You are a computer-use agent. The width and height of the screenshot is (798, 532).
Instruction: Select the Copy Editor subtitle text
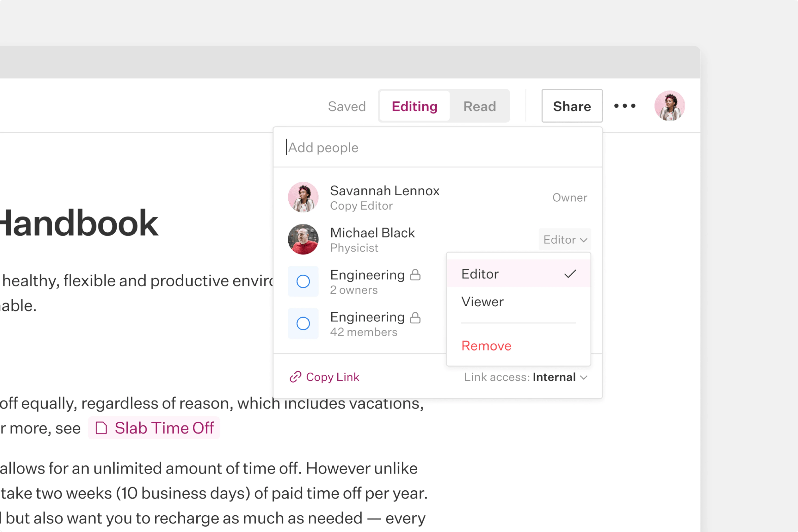[361, 206]
